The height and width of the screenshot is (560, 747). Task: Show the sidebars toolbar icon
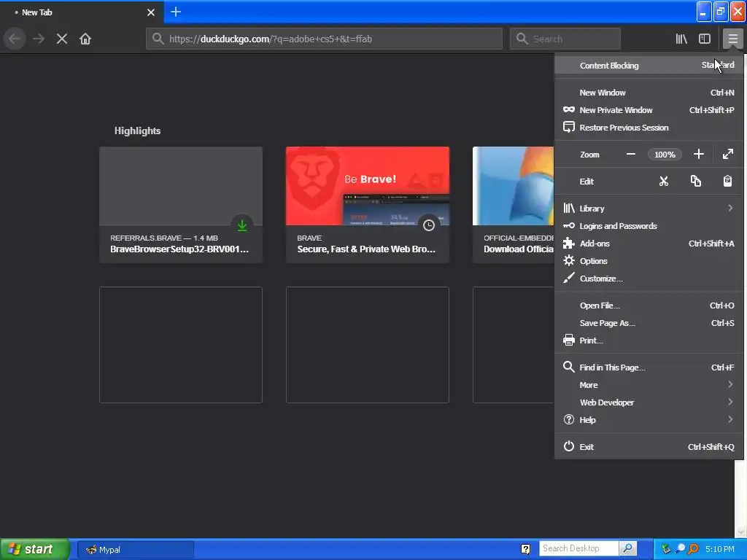tap(705, 39)
